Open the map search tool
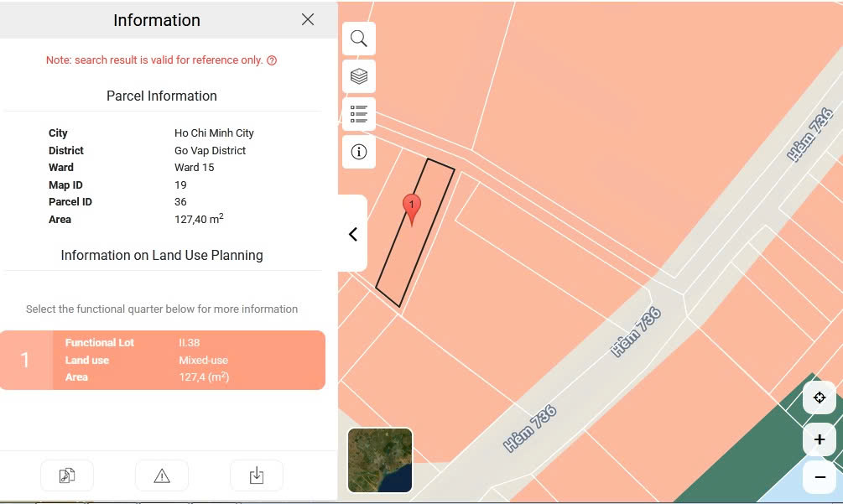The width and height of the screenshot is (843, 504). point(358,39)
